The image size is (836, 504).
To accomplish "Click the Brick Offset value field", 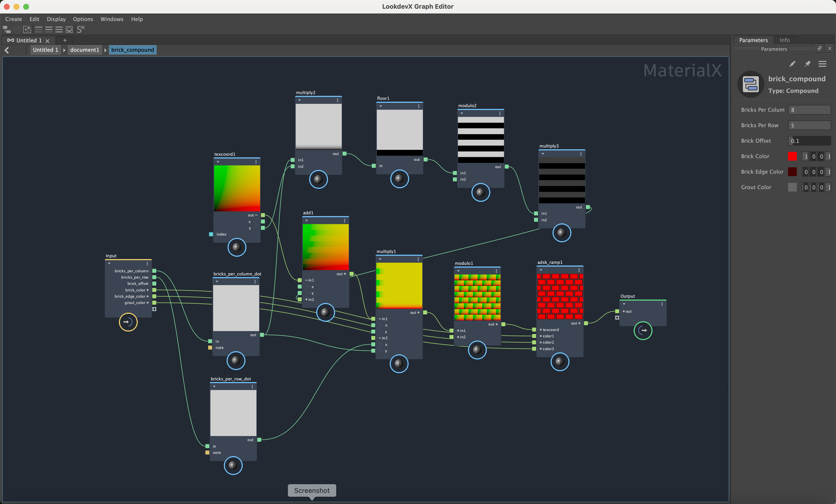I will click(809, 141).
